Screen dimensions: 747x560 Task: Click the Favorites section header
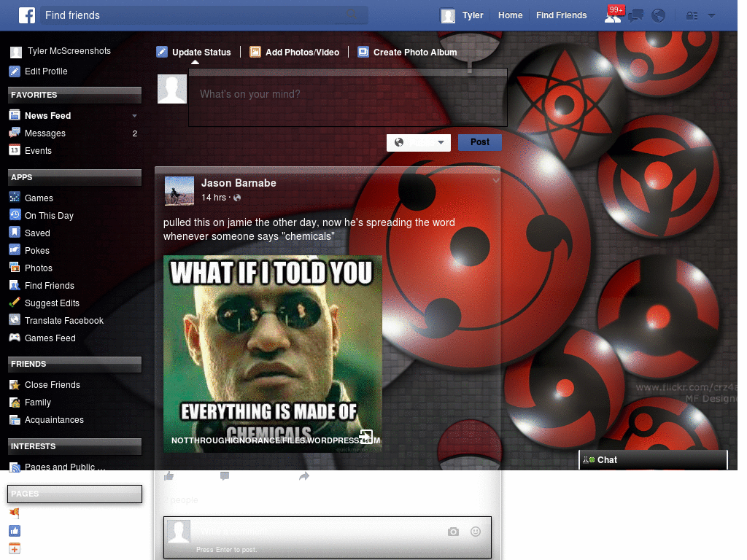coord(75,96)
